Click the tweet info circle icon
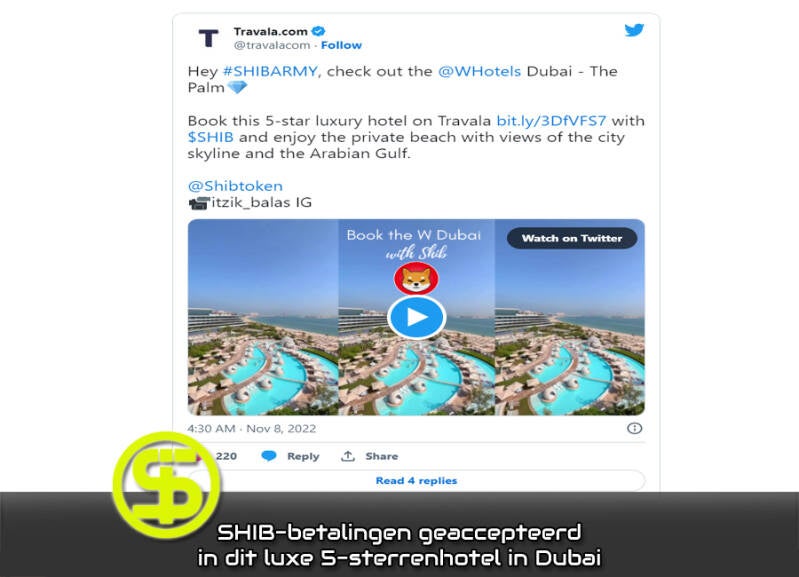This screenshot has width=799, height=577. tap(634, 428)
